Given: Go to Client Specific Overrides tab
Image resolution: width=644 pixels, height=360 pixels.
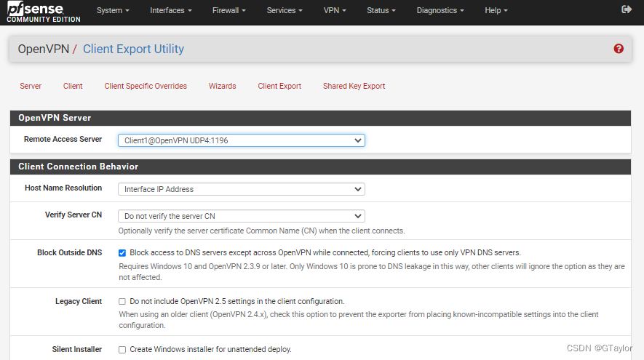Looking at the screenshot, I should tap(146, 86).
